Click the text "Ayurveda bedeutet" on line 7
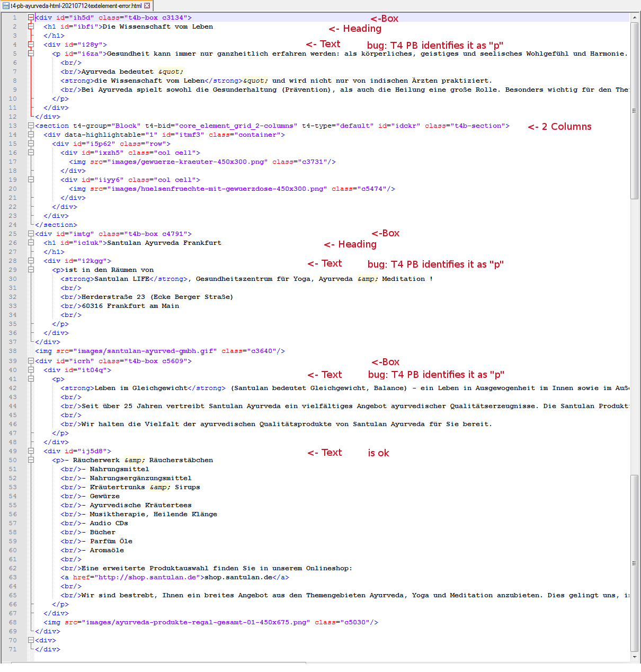This screenshot has height=672, width=641. click(x=118, y=72)
